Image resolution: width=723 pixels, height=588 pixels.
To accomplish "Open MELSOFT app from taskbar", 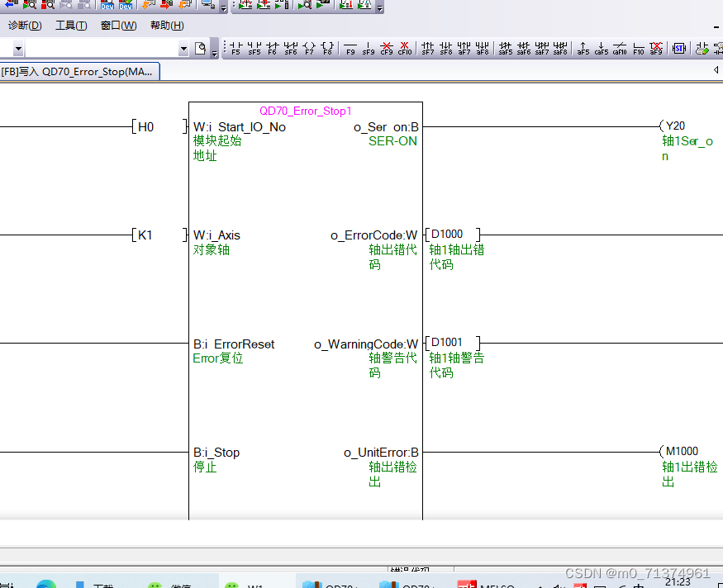I will (x=486, y=585).
